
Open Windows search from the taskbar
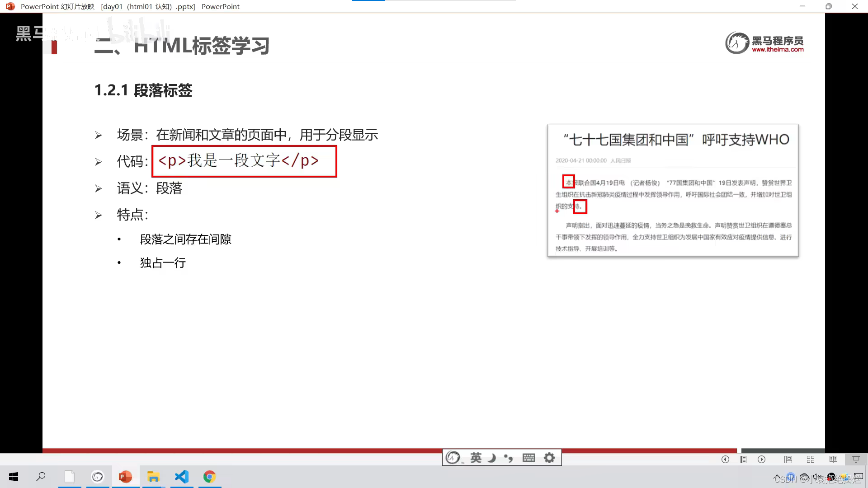(41, 477)
